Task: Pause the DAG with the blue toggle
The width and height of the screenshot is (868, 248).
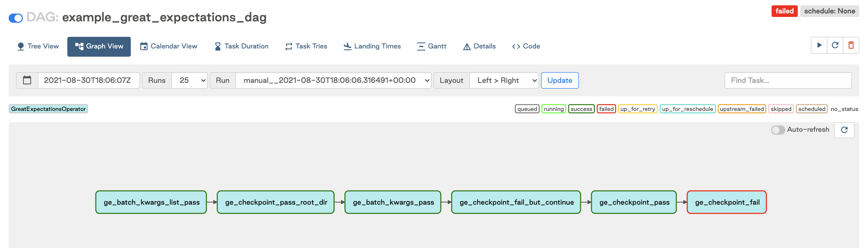Action: coord(16,17)
